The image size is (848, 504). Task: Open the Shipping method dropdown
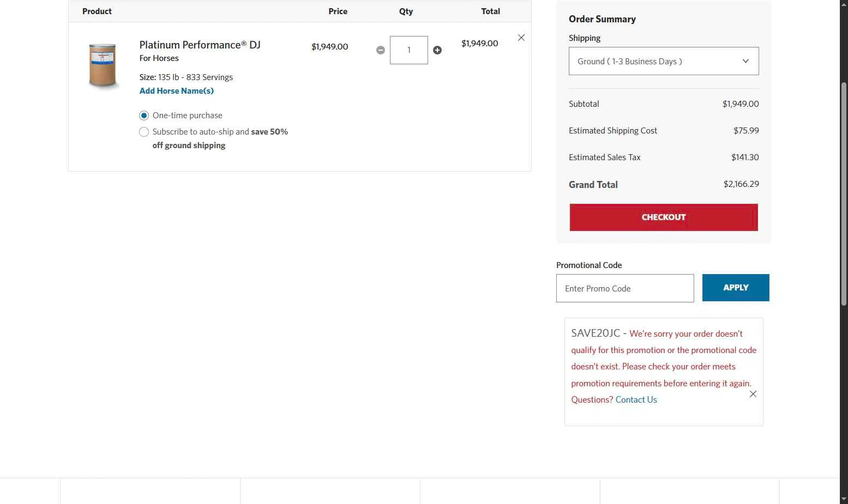(x=664, y=61)
